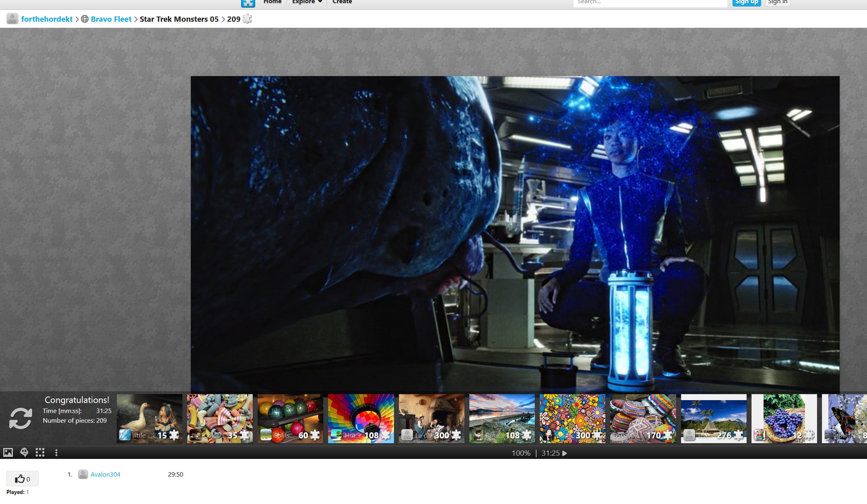The height and width of the screenshot is (504, 867).
Task: Open the Bravo Fleet album link
Action: coord(111,19)
